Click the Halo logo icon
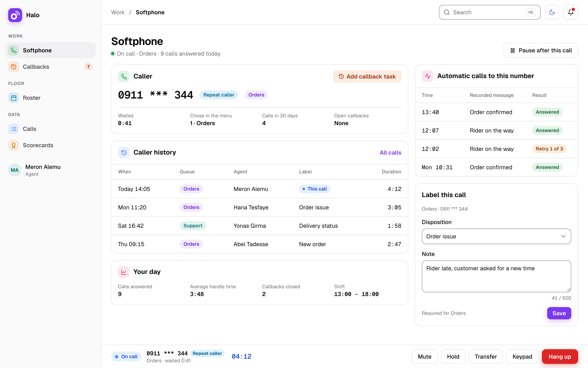 point(15,15)
